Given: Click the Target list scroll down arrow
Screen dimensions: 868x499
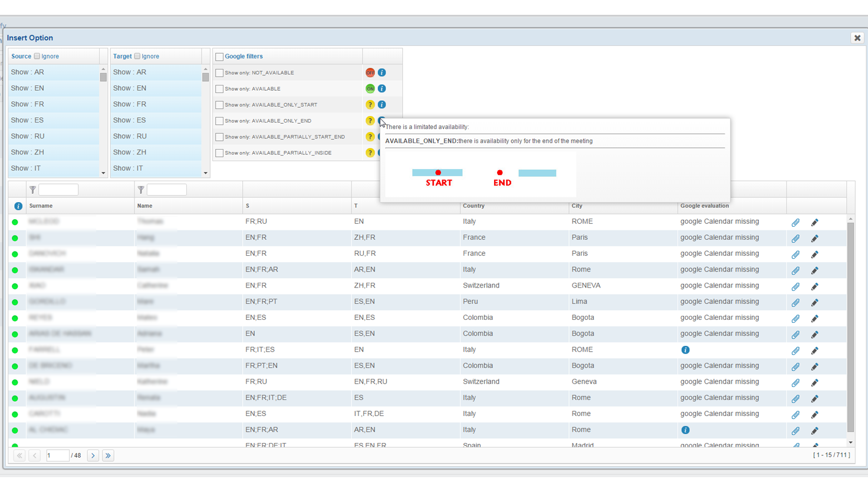Looking at the screenshot, I should coord(206,173).
